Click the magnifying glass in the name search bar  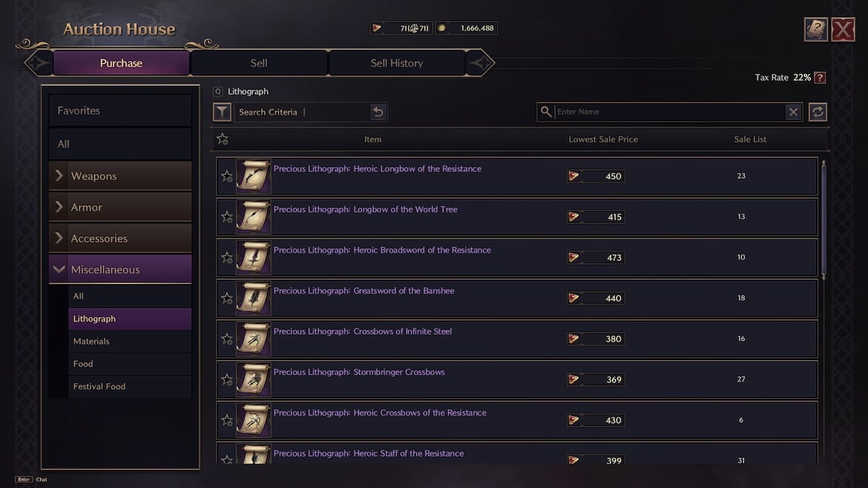click(x=545, y=112)
